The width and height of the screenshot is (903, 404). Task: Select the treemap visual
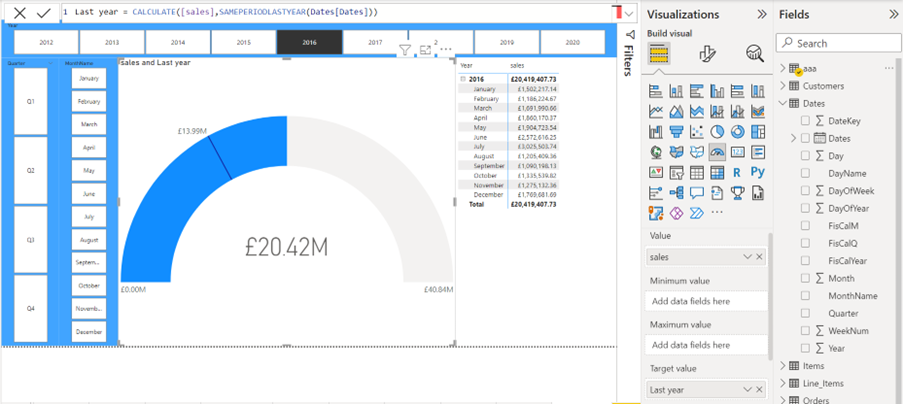pos(758,132)
